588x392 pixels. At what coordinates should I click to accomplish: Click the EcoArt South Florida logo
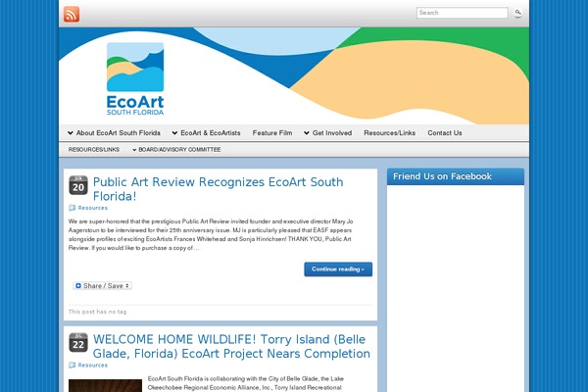tap(135, 78)
